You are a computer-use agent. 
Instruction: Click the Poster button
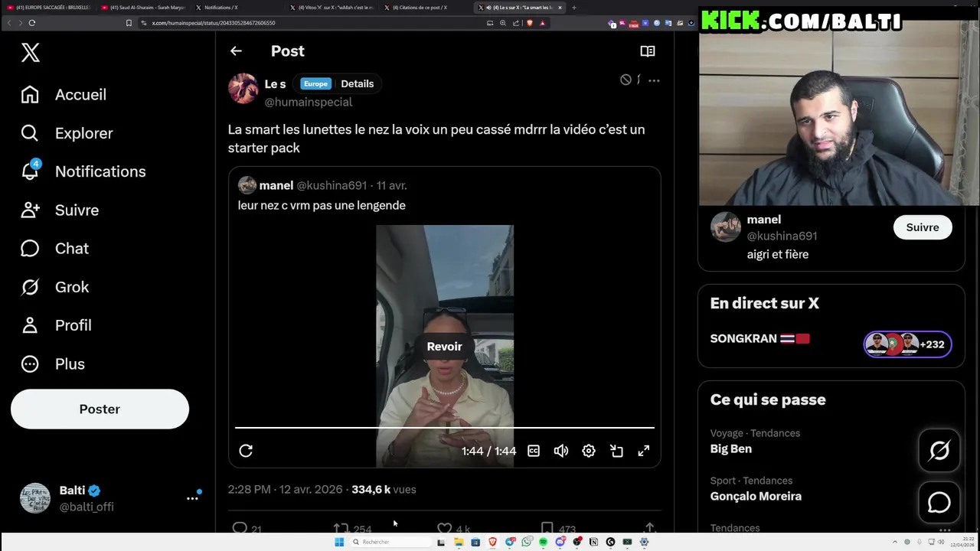click(x=100, y=409)
